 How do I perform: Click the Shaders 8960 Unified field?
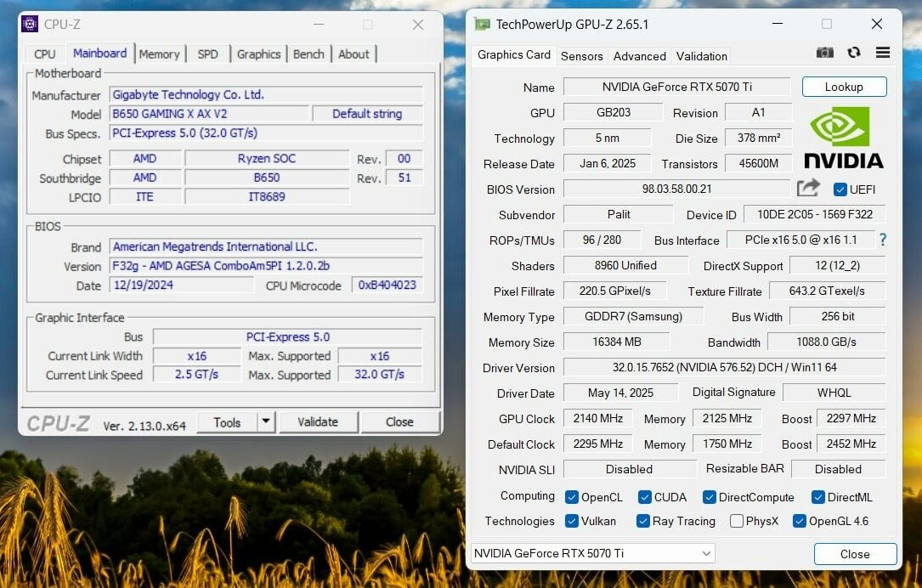coord(625,265)
